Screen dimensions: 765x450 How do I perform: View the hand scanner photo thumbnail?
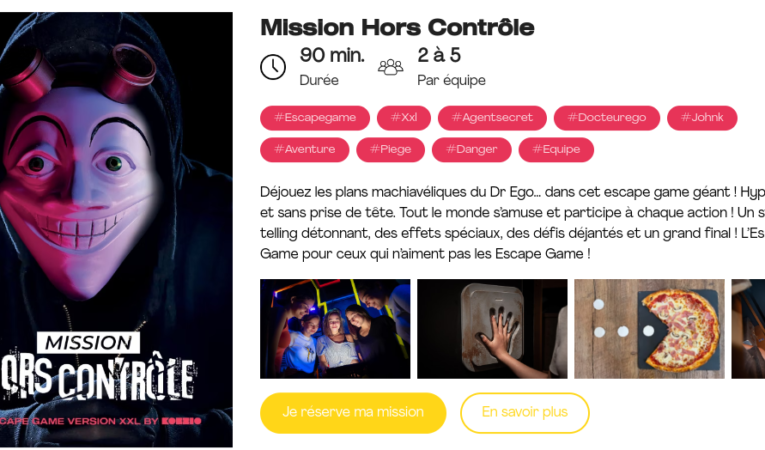pyautogui.click(x=492, y=328)
